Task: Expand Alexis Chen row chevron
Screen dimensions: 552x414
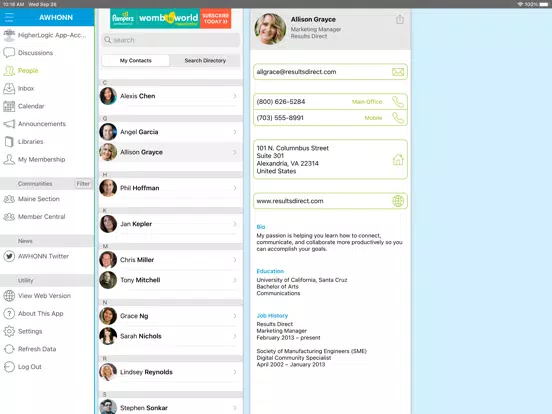Action: pyautogui.click(x=235, y=96)
